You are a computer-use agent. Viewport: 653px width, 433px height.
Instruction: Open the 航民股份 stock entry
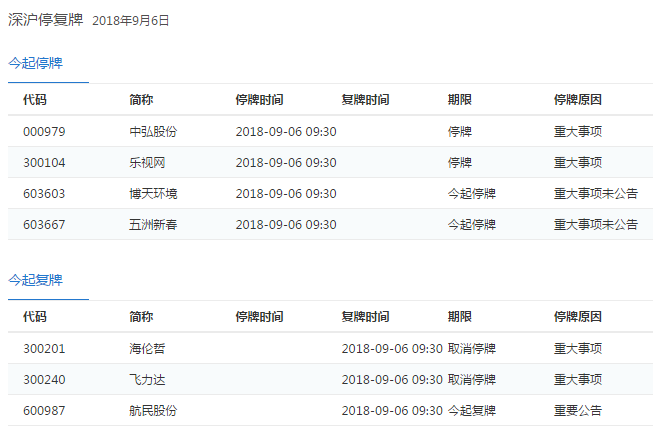point(153,410)
